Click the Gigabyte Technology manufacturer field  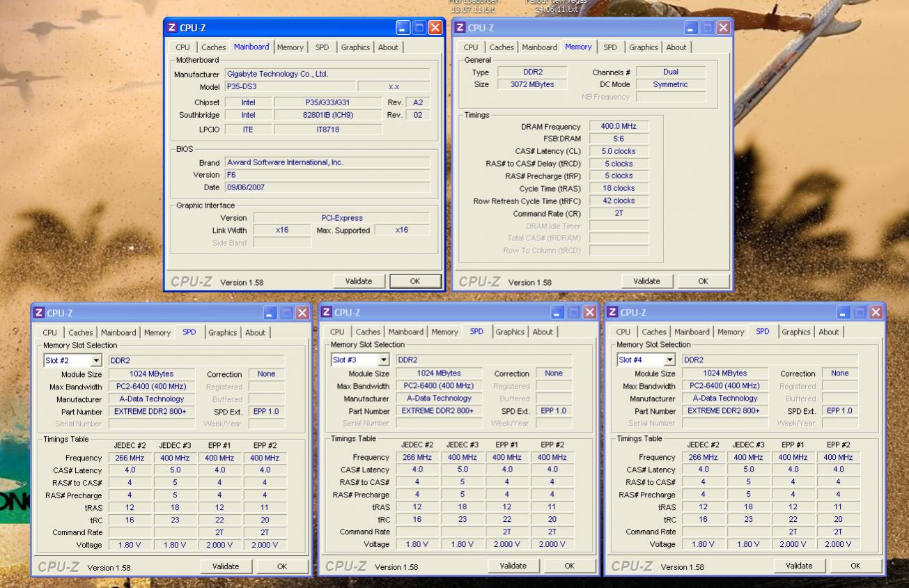pos(327,74)
